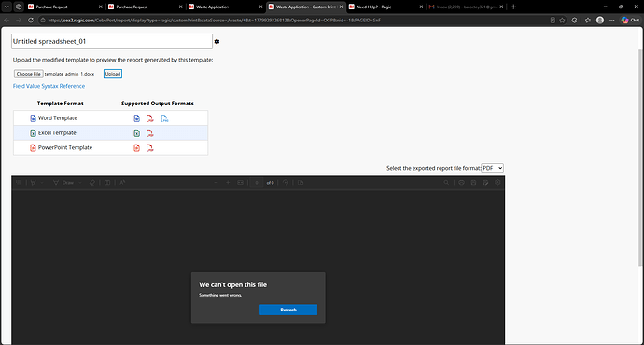Click the Word Template row label
Screen dimensions: 644x345
58,118
